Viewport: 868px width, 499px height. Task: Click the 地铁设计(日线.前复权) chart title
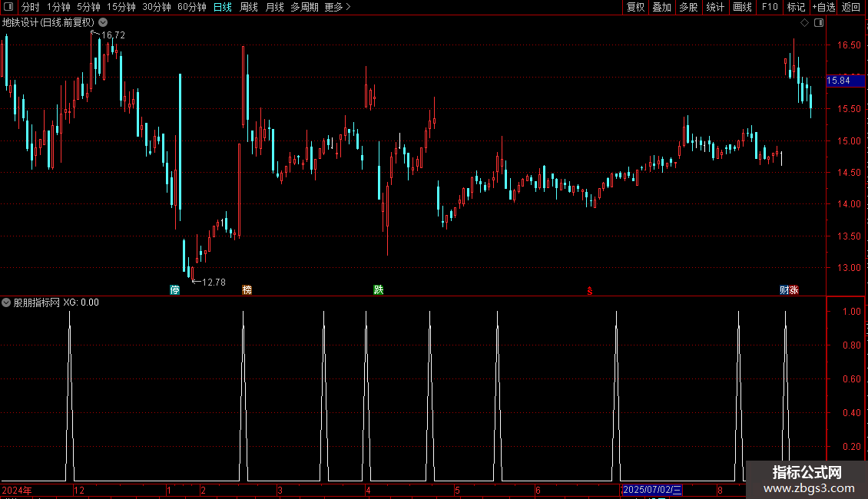(48, 23)
